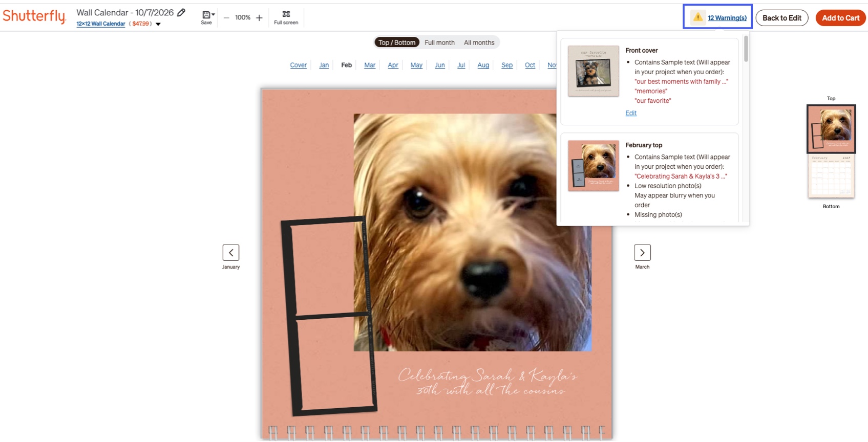This screenshot has height=442, width=868.
Task: Click the Back to Edit button
Action: [782, 18]
